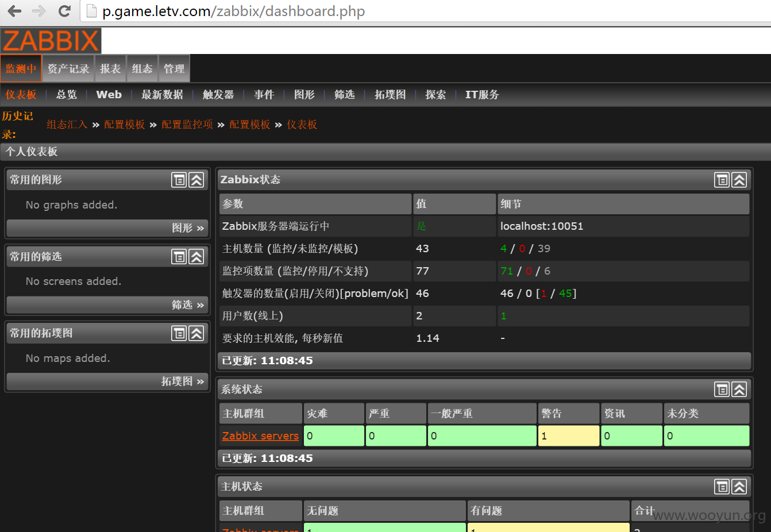Collapse the Zabbix状态 widget
The width and height of the screenshot is (771, 532).
point(739,180)
